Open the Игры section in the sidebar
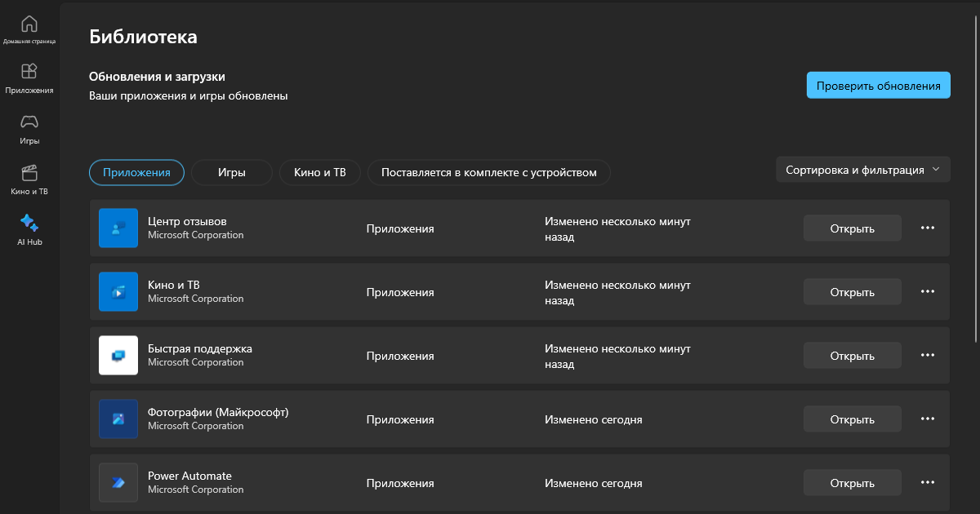This screenshot has height=514, width=980. pyautogui.click(x=28, y=128)
